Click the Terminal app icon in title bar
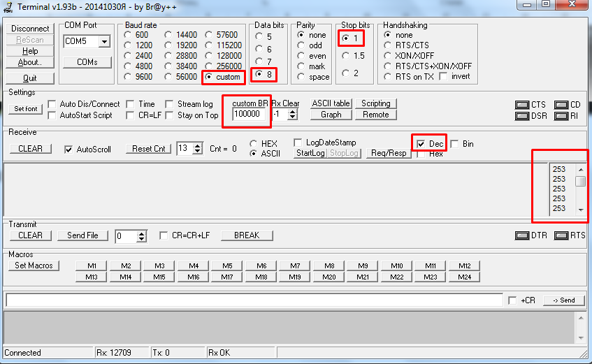The height and width of the screenshot is (364, 592). point(8,7)
